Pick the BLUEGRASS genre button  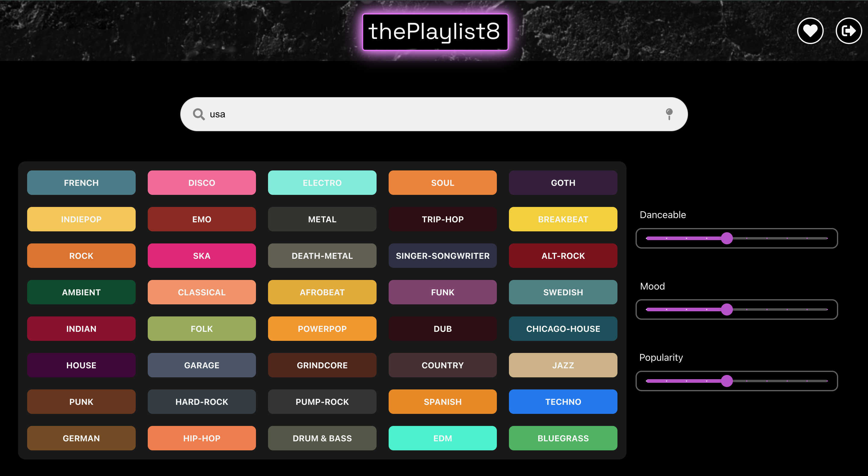563,438
